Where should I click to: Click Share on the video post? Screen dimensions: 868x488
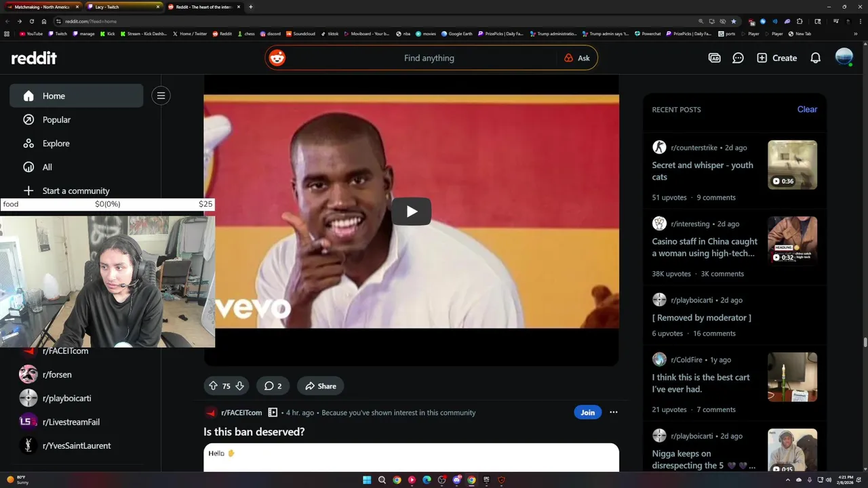pyautogui.click(x=321, y=386)
